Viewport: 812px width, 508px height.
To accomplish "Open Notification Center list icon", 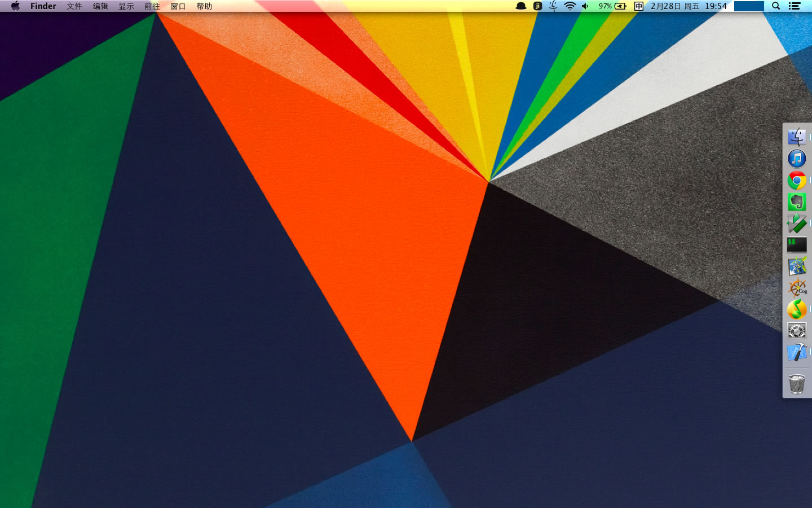I will pyautogui.click(x=795, y=6).
